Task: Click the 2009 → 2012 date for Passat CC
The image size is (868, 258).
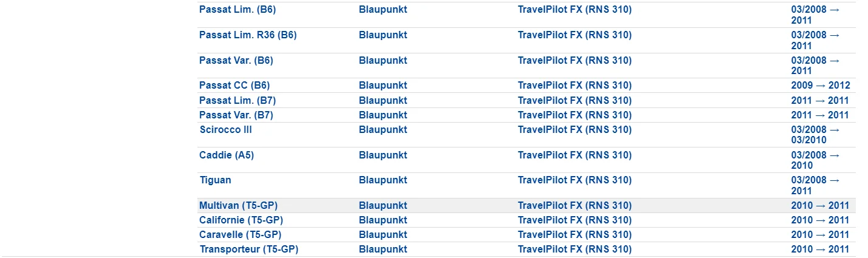Action: click(820, 86)
